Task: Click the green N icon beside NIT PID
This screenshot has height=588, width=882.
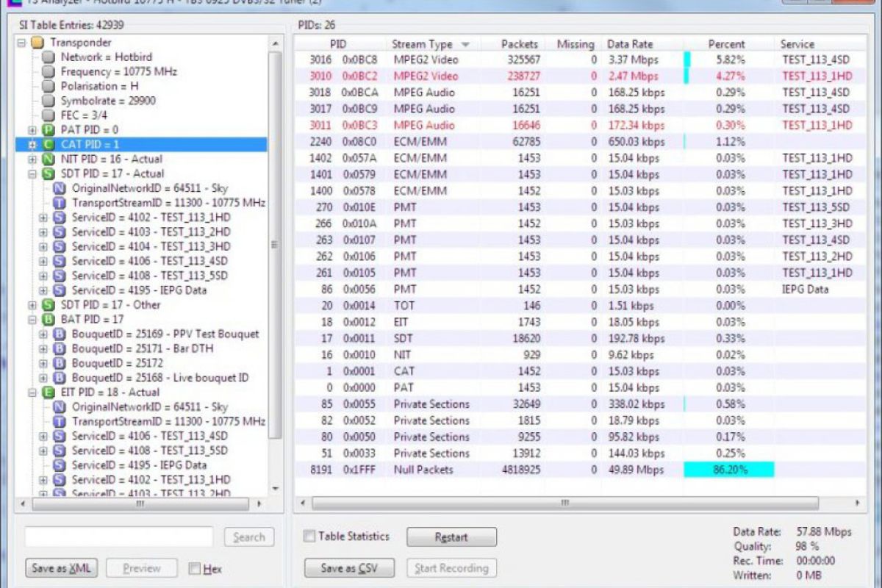Action: [x=49, y=159]
